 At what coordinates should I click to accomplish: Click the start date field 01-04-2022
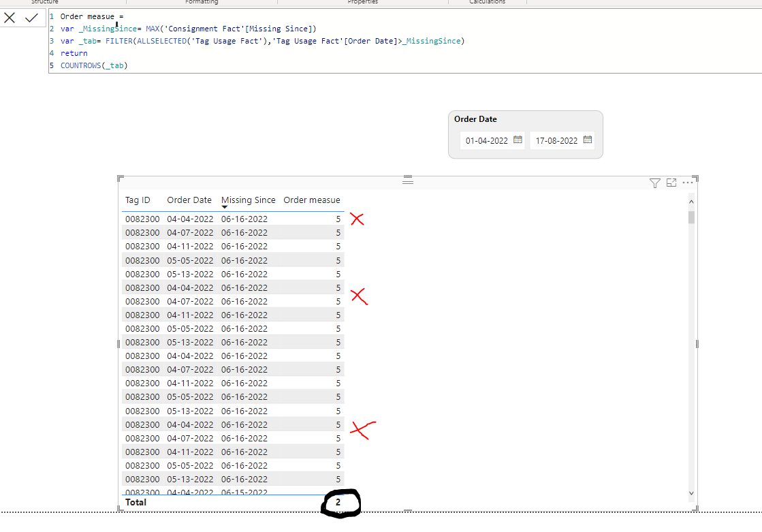[486, 140]
